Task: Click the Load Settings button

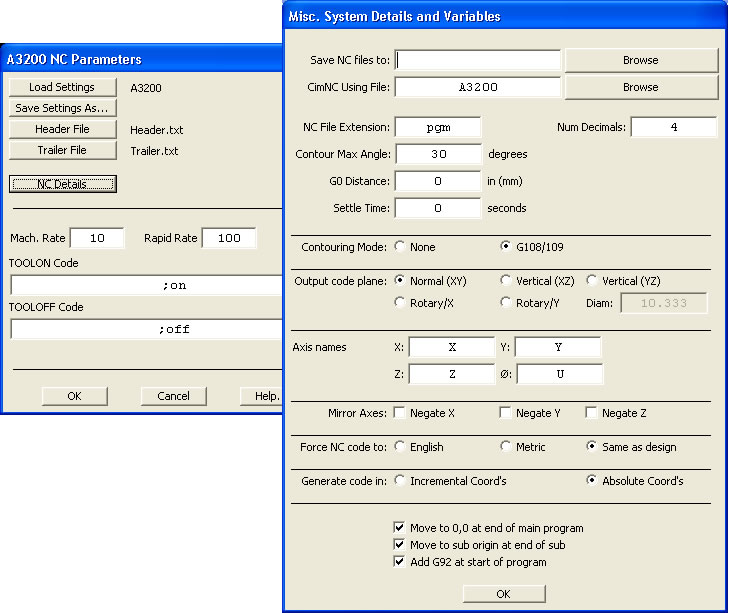Action: point(62,87)
